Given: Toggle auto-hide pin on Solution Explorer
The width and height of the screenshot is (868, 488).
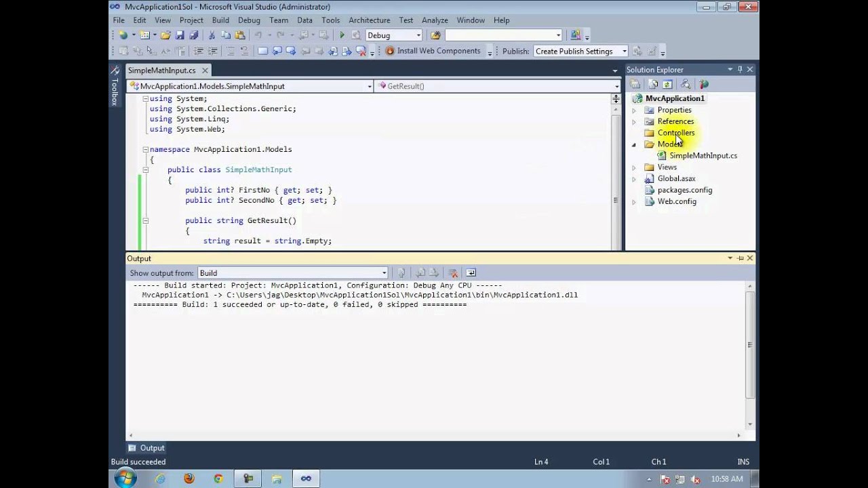Looking at the screenshot, I should point(740,69).
